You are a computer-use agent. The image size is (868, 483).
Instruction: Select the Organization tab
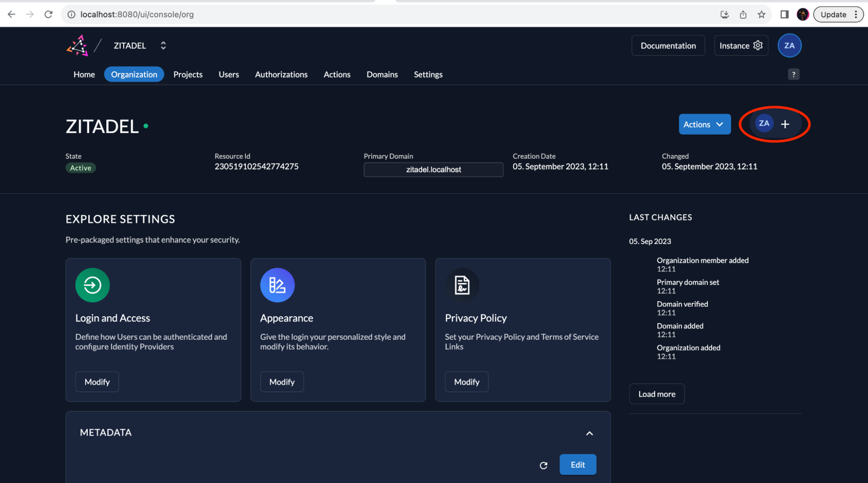coord(134,74)
